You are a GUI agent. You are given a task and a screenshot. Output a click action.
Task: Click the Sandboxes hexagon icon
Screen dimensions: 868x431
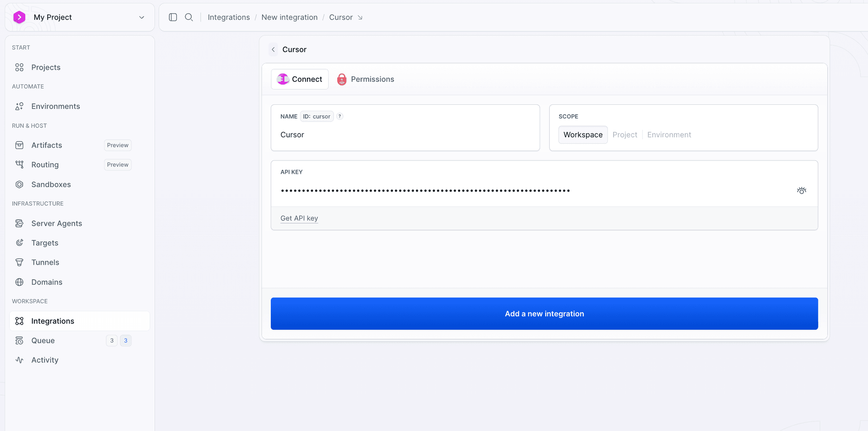[19, 184]
